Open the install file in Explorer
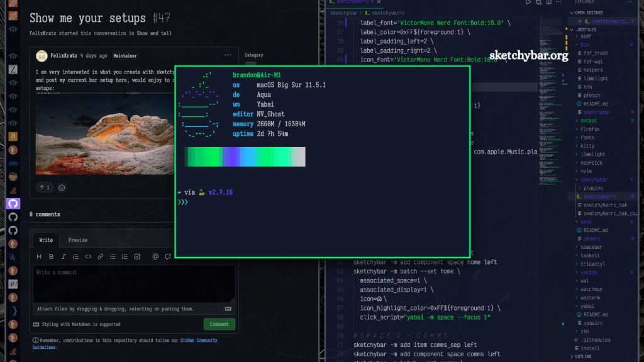 click(x=590, y=348)
